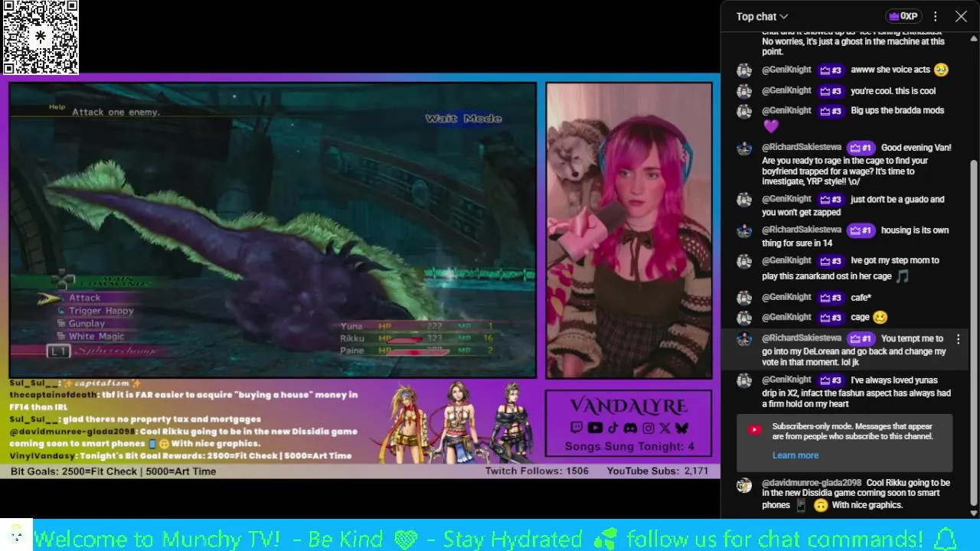Image resolution: width=980 pixels, height=551 pixels.
Task: Click avatar beside 'cafe*' message
Action: [x=743, y=298]
